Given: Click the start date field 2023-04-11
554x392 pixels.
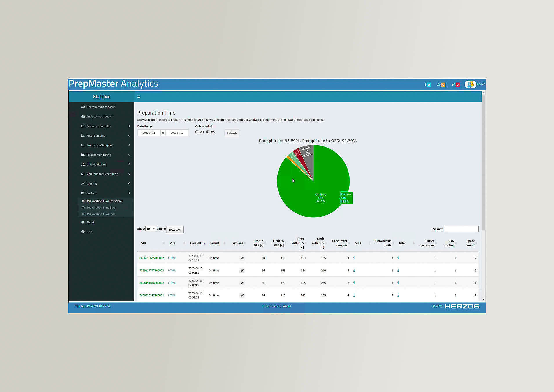Looking at the screenshot, I should [x=149, y=133].
